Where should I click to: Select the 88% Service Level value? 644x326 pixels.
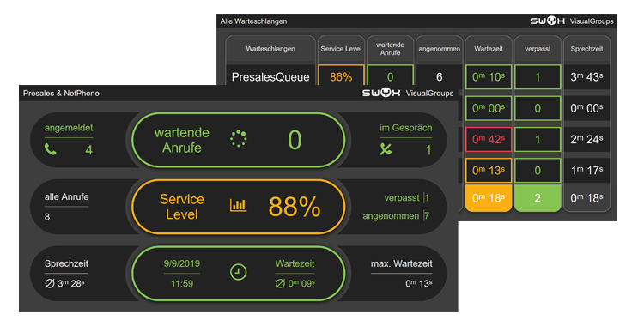pos(294,206)
